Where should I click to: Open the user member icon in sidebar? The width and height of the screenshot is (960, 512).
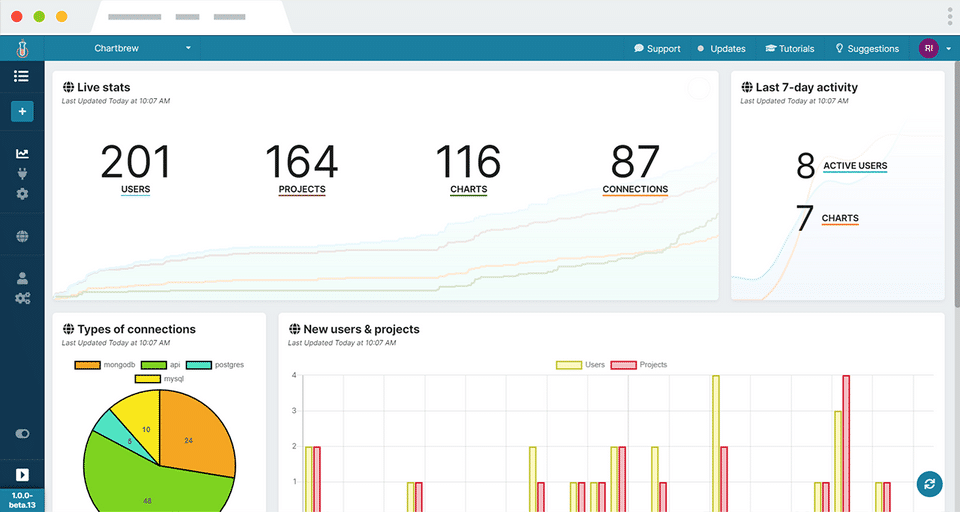point(22,278)
